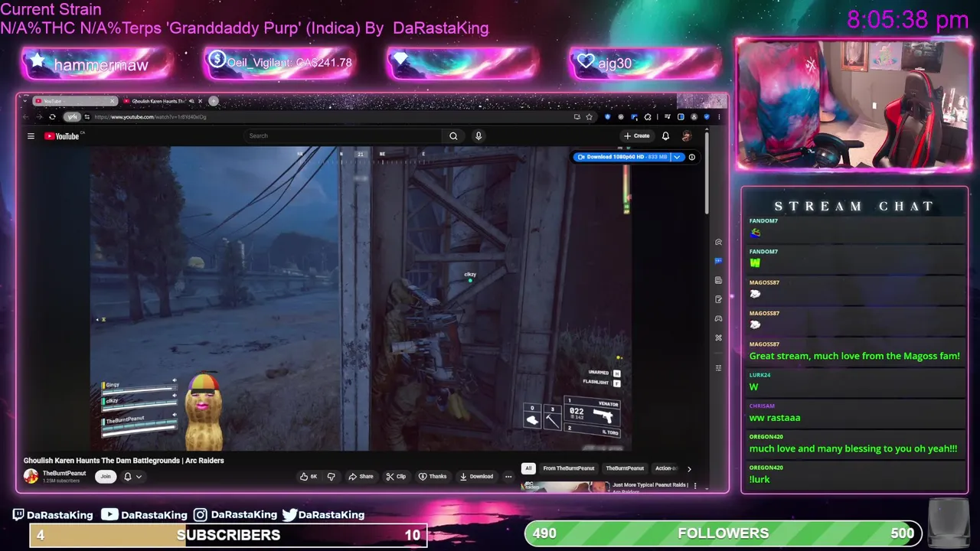980x551 pixels.
Task: Open the tab search dropdown arrow
Action: pyautogui.click(x=25, y=101)
